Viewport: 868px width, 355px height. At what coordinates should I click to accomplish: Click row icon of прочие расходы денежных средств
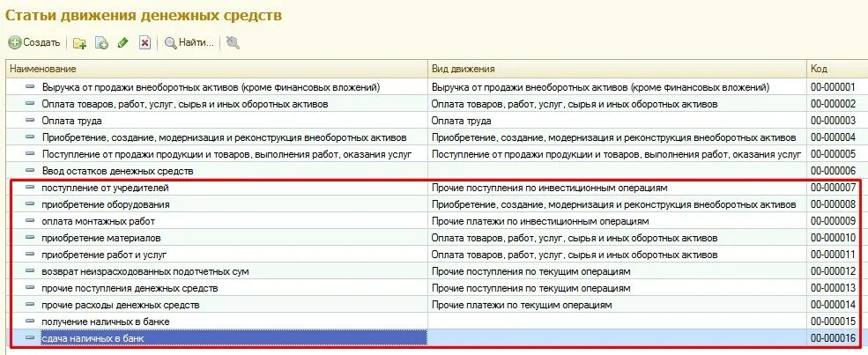(31, 305)
